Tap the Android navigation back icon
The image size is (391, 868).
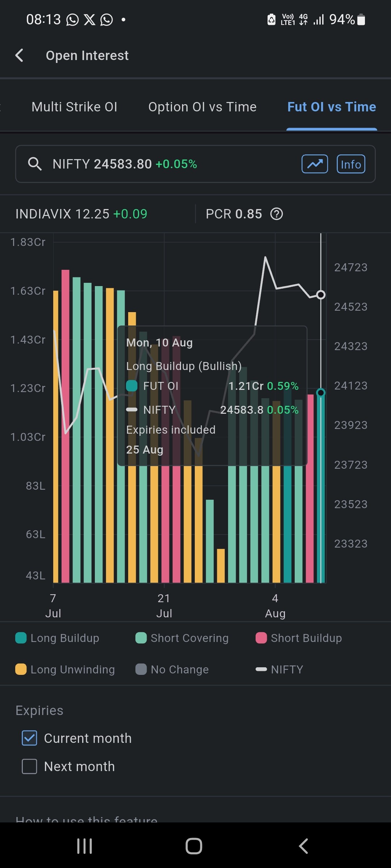click(x=303, y=846)
